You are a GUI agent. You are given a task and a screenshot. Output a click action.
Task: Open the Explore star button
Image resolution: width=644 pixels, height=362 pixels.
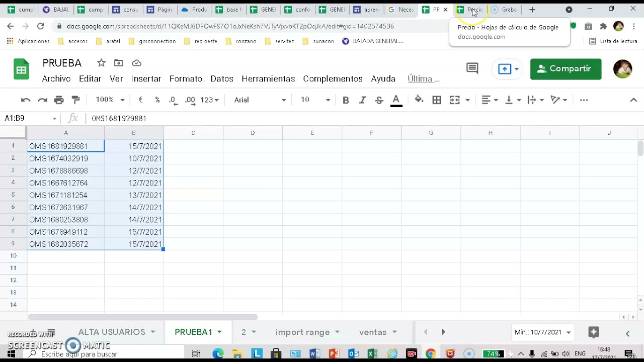pyautogui.click(x=594, y=332)
